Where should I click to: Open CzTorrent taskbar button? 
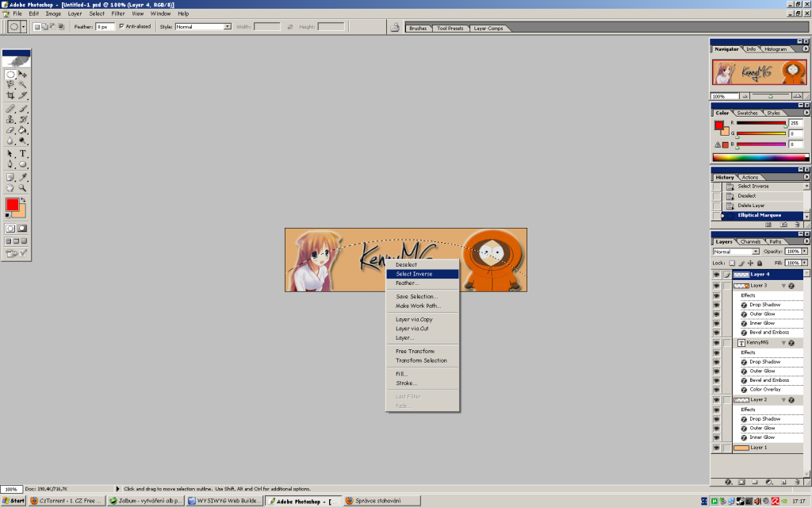(x=67, y=501)
